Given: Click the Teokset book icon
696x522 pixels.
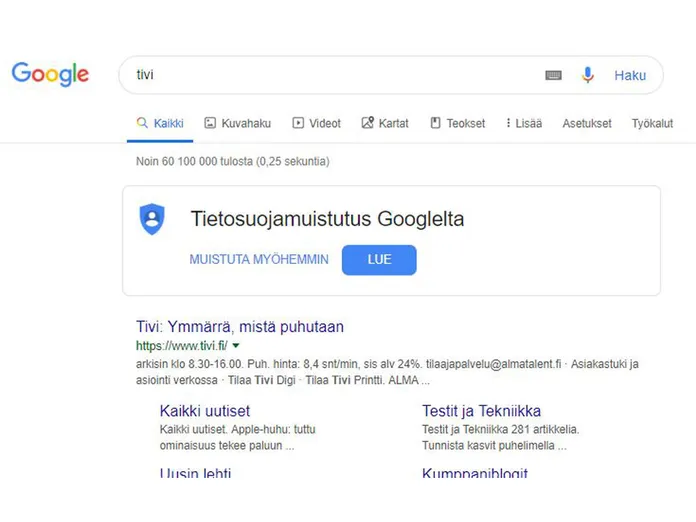Looking at the screenshot, I should click(435, 123).
